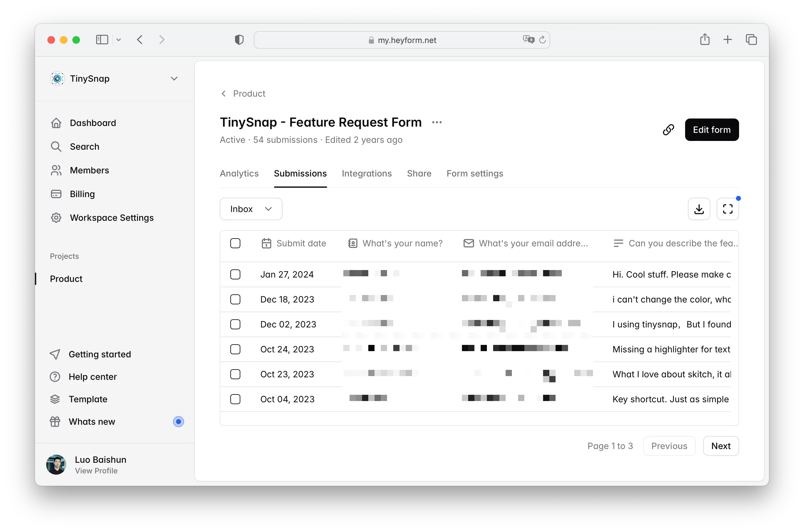
Task: Click the Safari address bar
Action: tap(402, 40)
